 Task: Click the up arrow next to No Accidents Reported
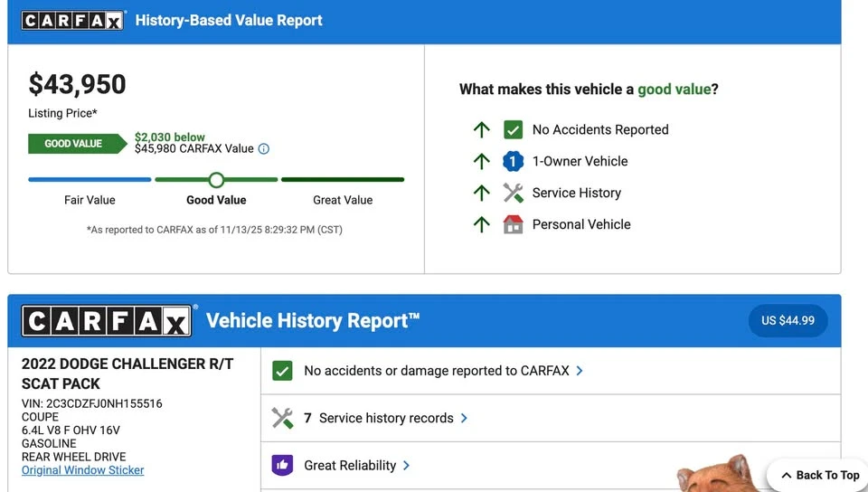point(482,129)
